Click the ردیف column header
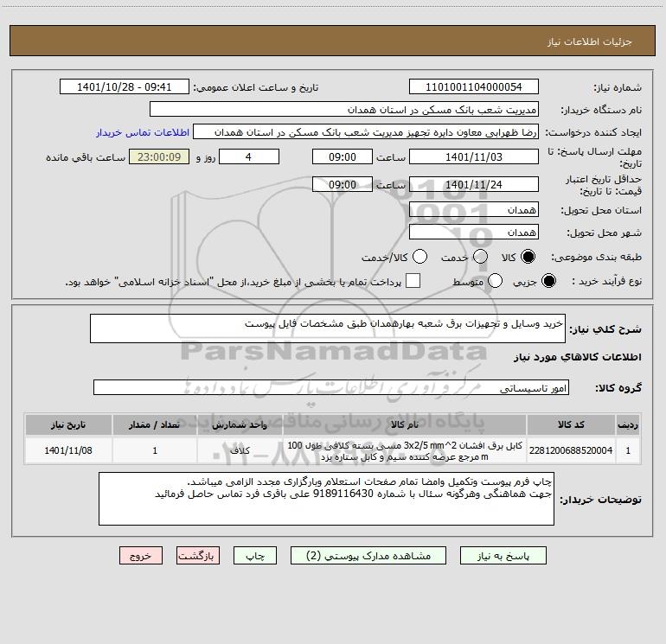The width and height of the screenshot is (666, 644). pyautogui.click(x=628, y=424)
